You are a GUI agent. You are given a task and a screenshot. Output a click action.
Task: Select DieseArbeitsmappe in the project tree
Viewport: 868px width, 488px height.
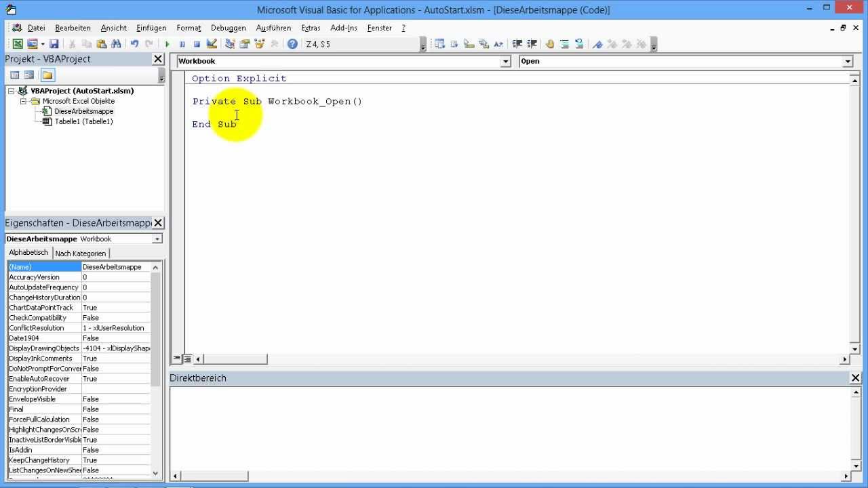84,111
